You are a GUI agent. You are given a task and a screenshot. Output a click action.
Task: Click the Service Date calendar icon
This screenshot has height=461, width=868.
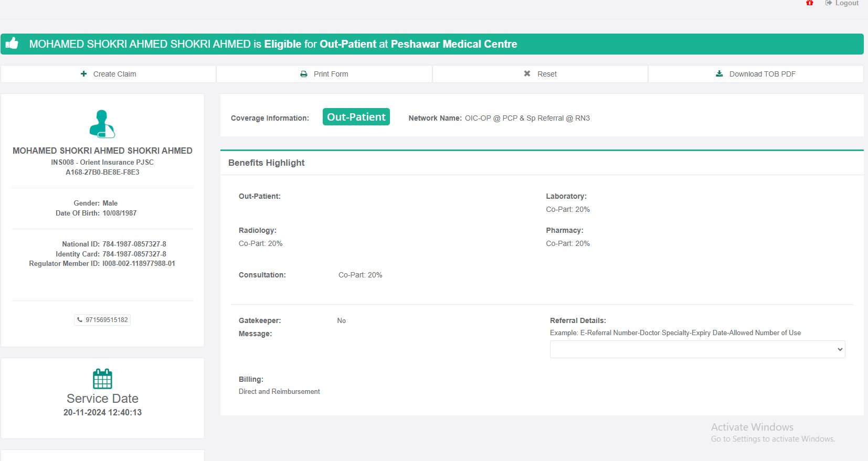point(102,379)
